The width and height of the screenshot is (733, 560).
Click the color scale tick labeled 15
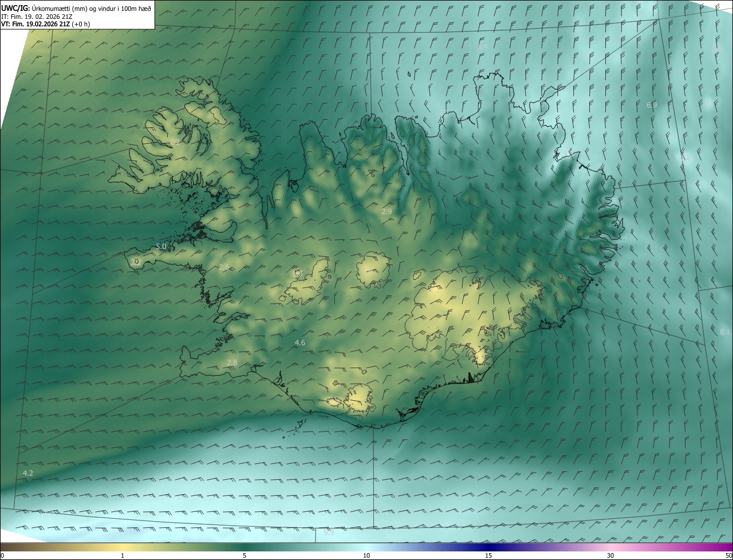488,555
